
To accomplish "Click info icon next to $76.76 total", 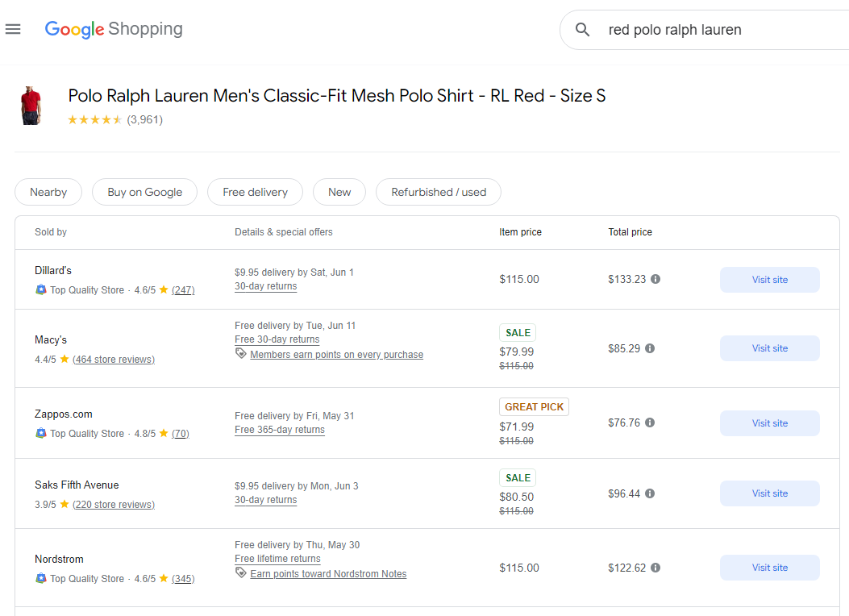I will 650,422.
